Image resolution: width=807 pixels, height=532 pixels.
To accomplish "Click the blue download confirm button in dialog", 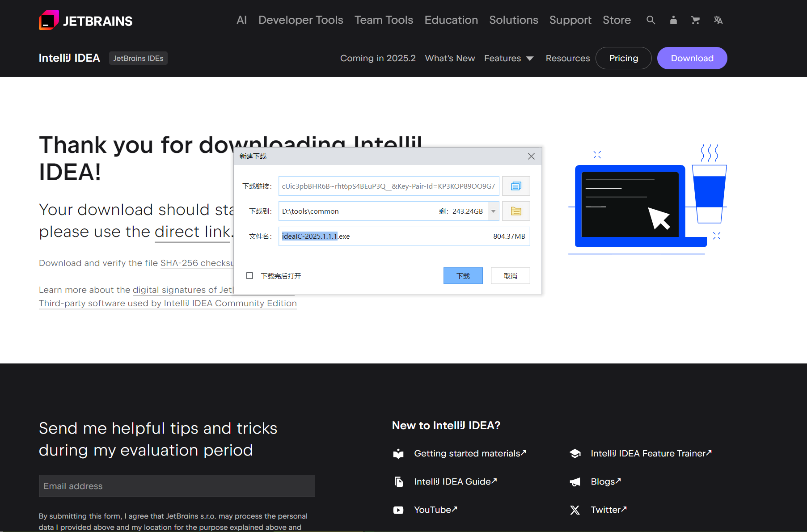I will pos(463,276).
